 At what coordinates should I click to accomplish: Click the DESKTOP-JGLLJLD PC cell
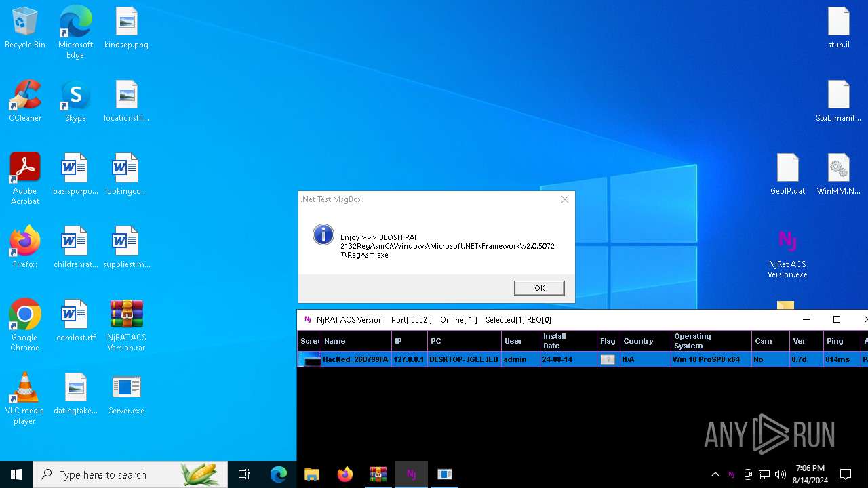coord(464,359)
